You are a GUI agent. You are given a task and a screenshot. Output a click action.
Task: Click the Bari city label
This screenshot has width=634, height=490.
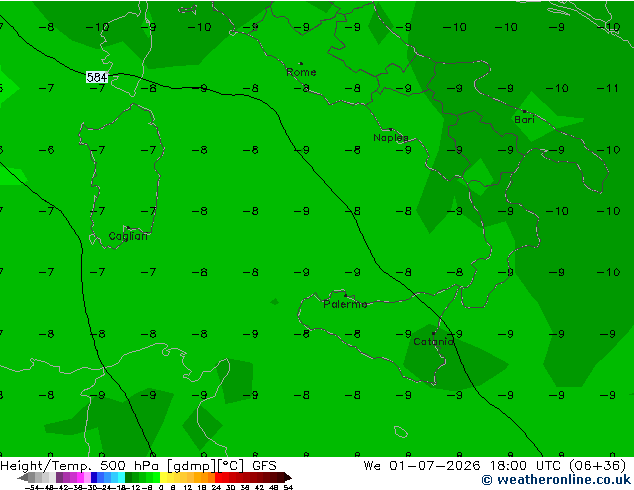[x=524, y=120]
